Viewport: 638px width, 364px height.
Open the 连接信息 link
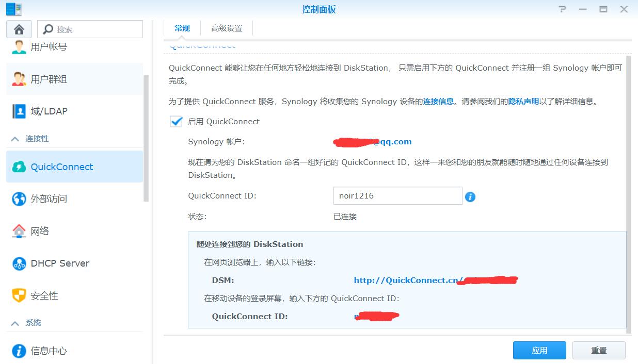tap(439, 102)
